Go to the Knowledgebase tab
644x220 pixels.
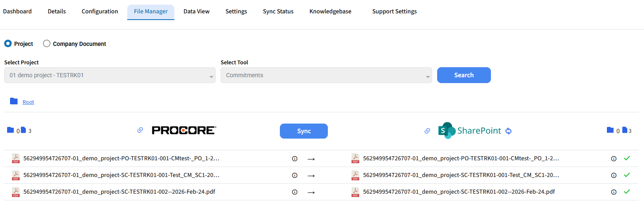click(x=330, y=11)
